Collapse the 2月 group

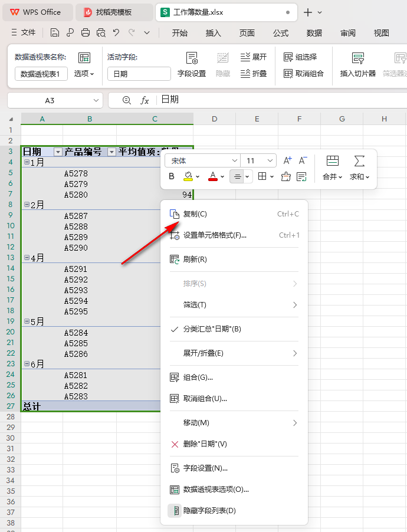[x=27, y=205]
